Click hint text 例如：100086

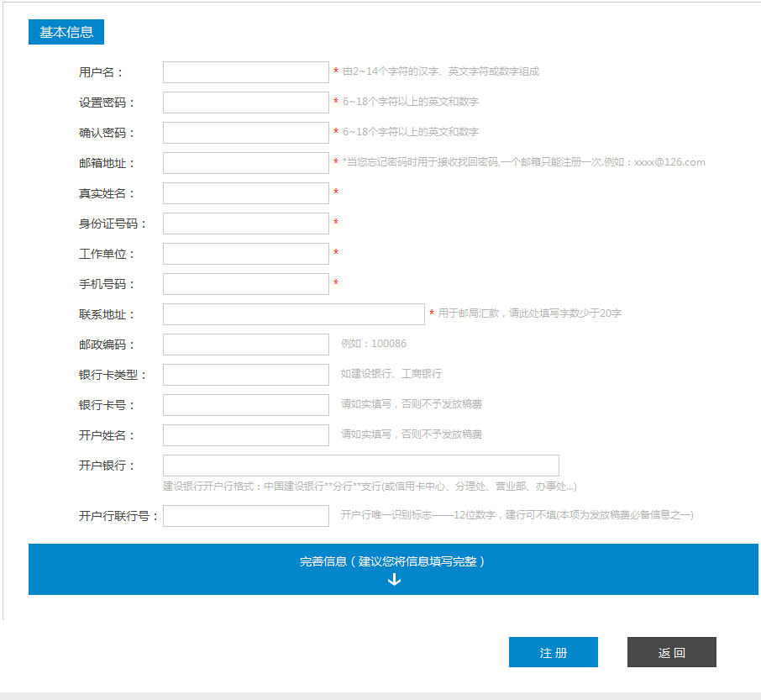click(x=374, y=344)
